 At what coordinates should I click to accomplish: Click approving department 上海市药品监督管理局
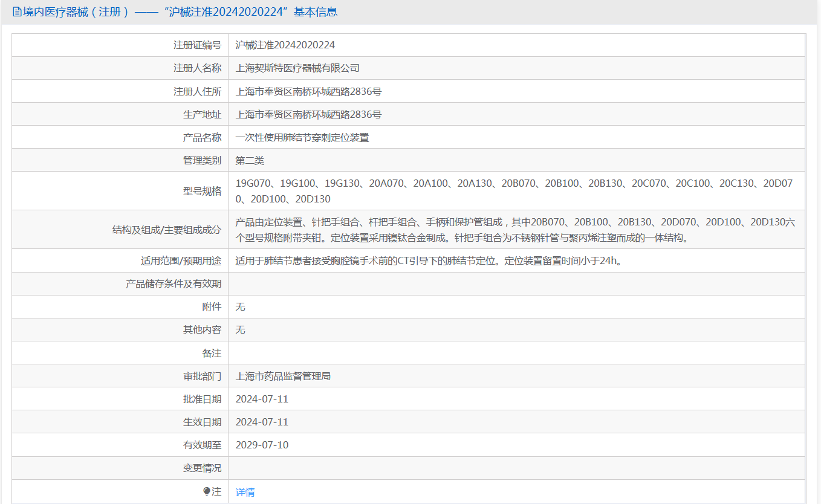[x=283, y=376]
